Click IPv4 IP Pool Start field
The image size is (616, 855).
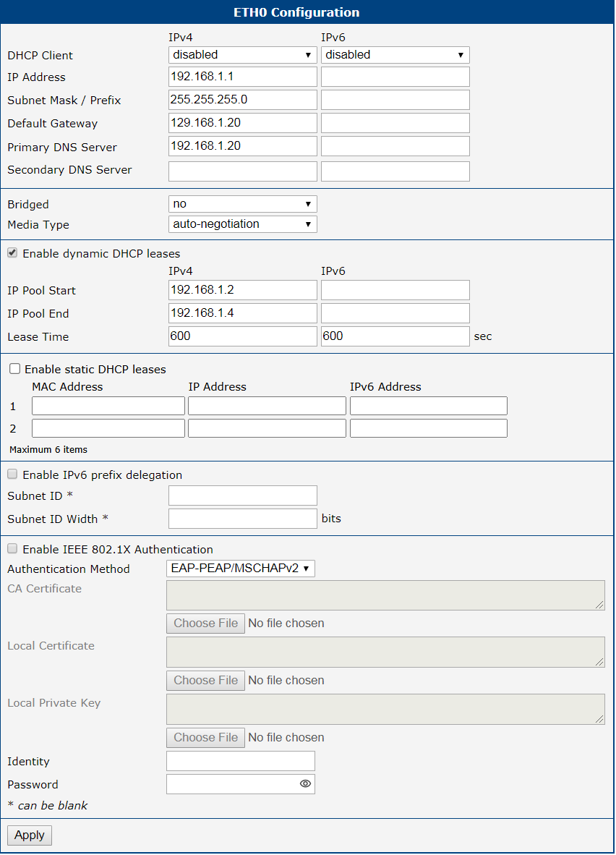pyautogui.click(x=243, y=290)
